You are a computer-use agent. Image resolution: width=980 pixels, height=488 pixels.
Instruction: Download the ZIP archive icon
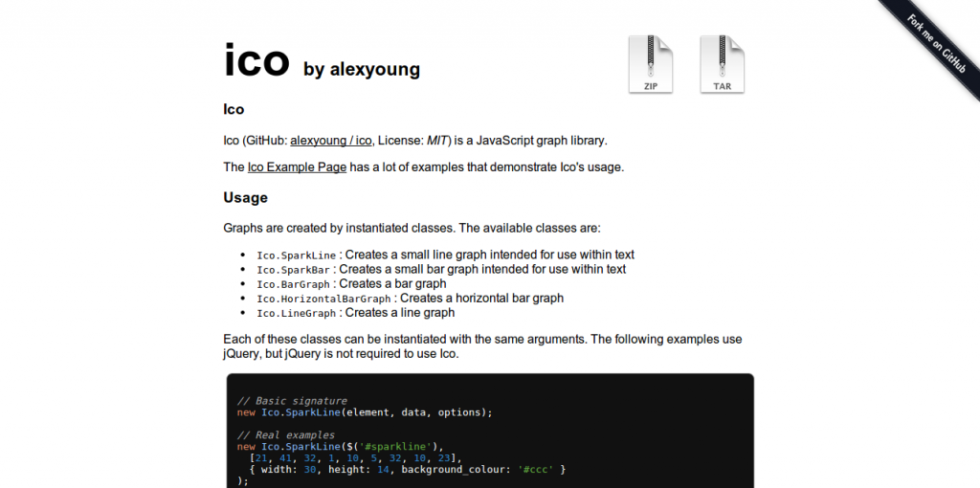tap(651, 64)
